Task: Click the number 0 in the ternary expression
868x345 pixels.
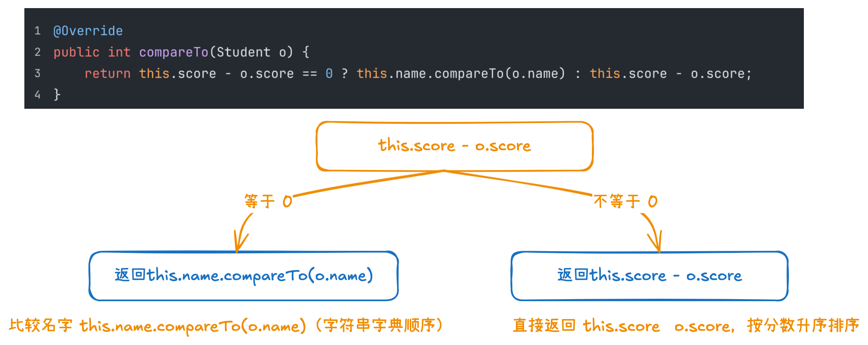Action: click(x=329, y=73)
